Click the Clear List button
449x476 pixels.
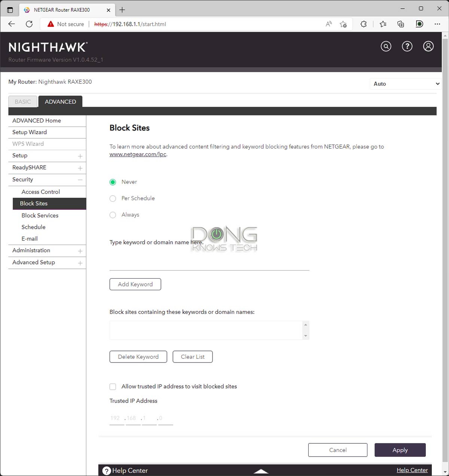(x=193, y=357)
